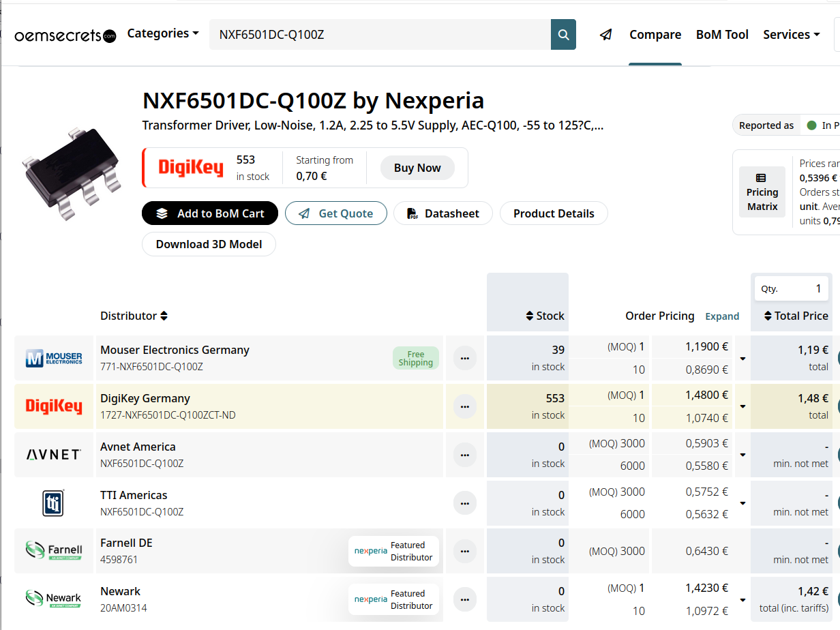The width and height of the screenshot is (840, 630).
Task: Open the Categories dropdown
Action: point(163,33)
